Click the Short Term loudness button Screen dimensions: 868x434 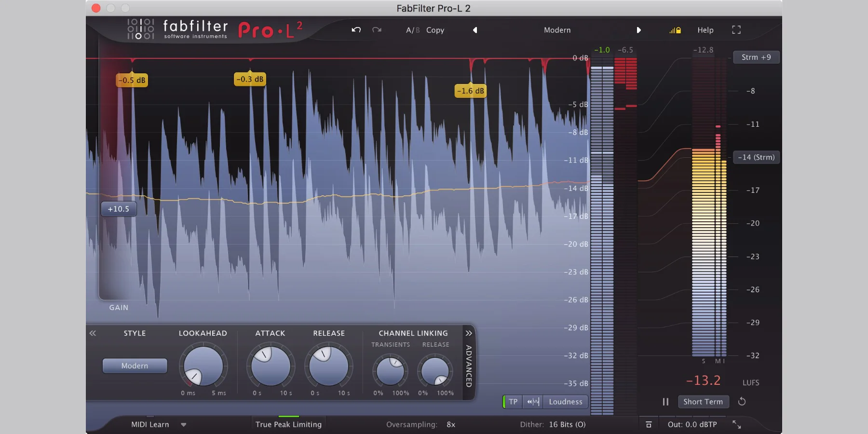(x=703, y=402)
